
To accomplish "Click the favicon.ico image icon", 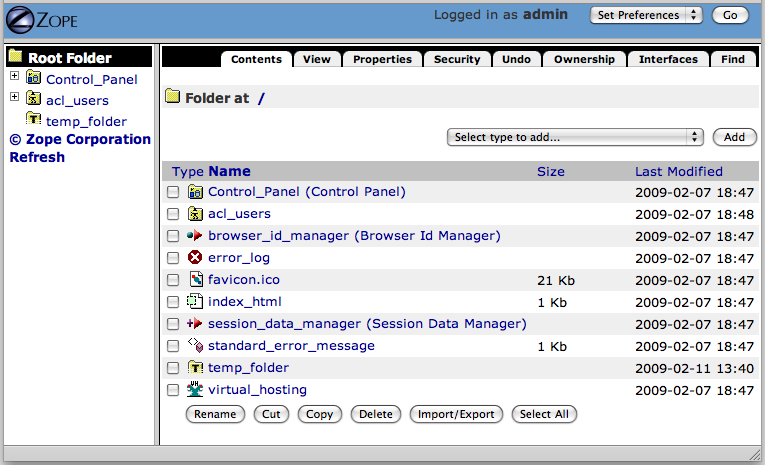I will [196, 279].
